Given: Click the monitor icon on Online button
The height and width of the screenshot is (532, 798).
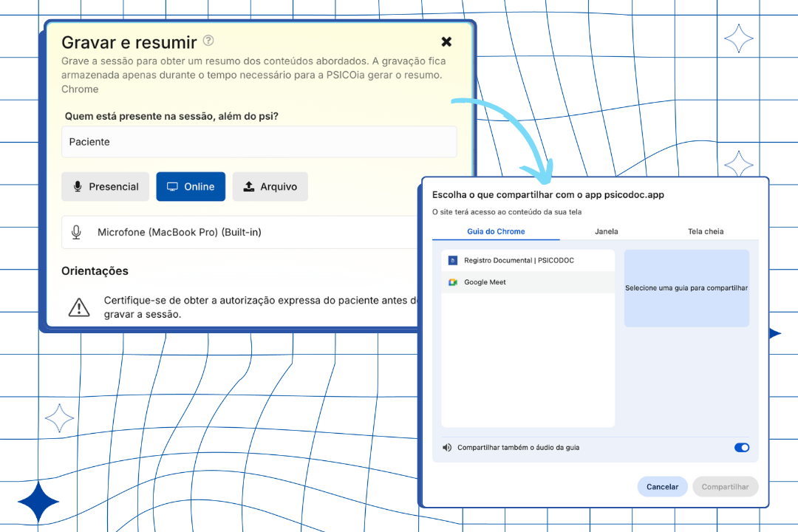Looking at the screenshot, I should click(x=172, y=187).
